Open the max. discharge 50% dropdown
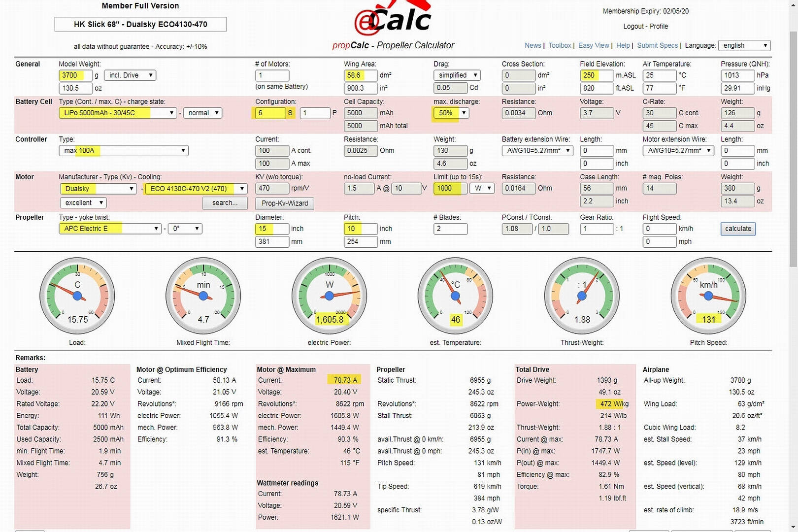Screen dimensions: 798x532 [x=451, y=113]
